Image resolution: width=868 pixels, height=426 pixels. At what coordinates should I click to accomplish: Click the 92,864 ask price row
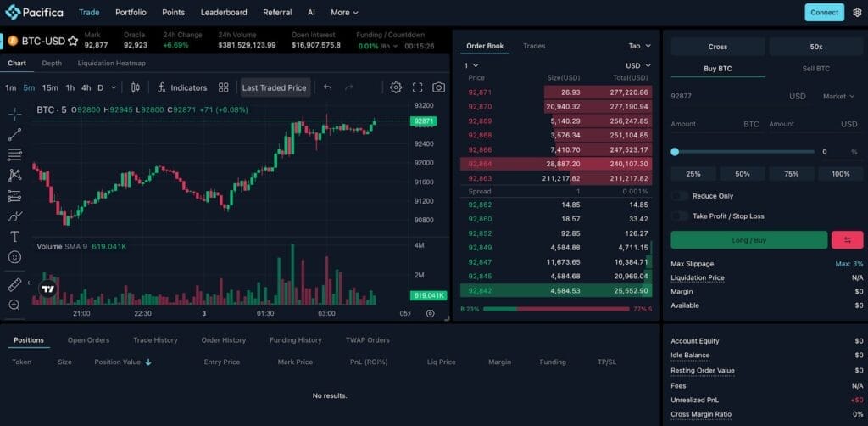pos(556,164)
